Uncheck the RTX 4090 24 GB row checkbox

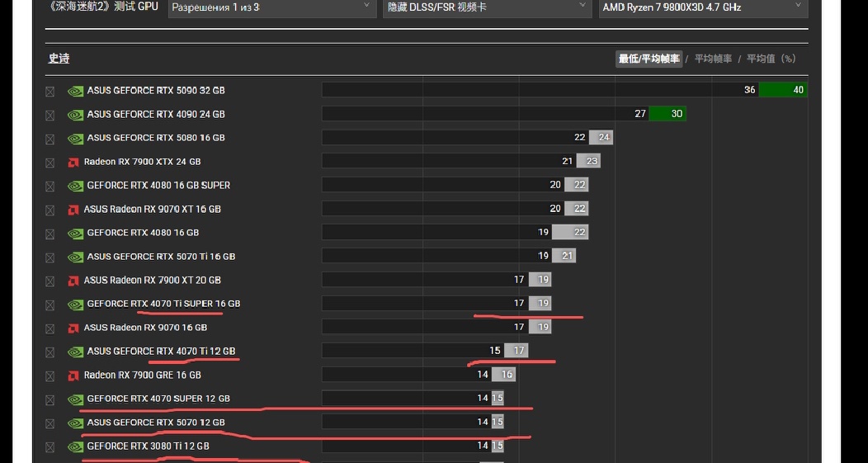click(x=50, y=116)
